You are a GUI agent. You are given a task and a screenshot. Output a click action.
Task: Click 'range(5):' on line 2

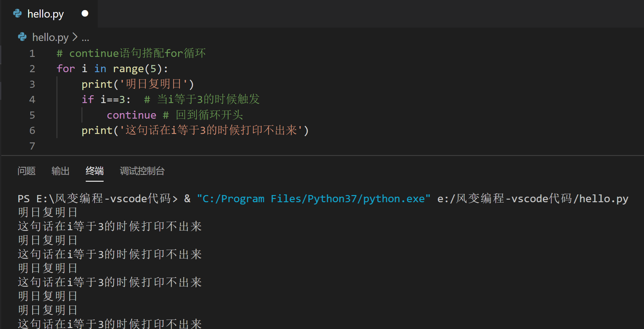click(140, 69)
